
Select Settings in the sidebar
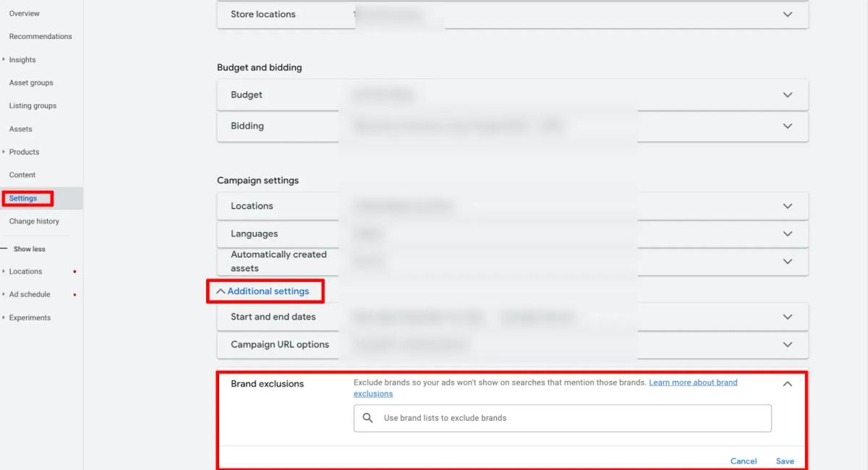pos(23,198)
